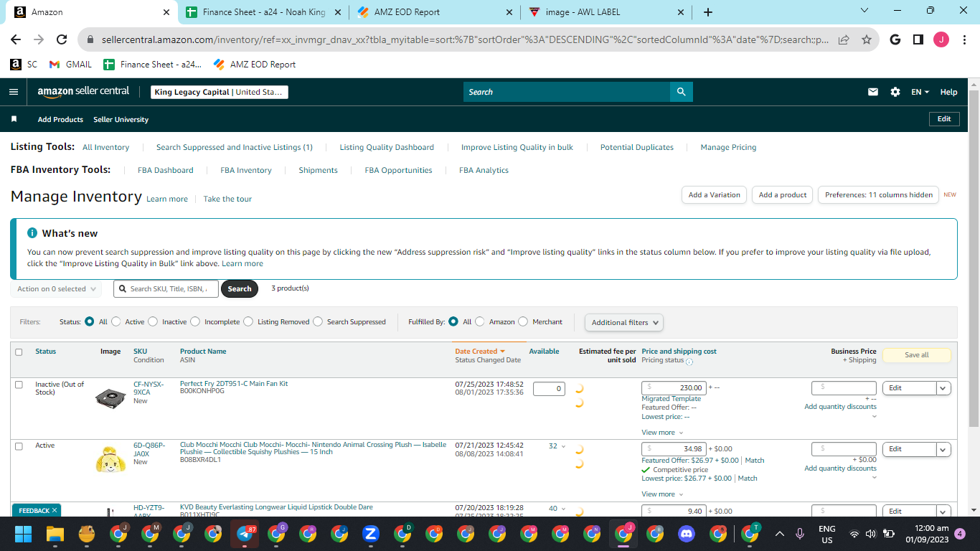This screenshot has width=980, height=551.
Task: Select the Active status filter
Action: pos(116,322)
